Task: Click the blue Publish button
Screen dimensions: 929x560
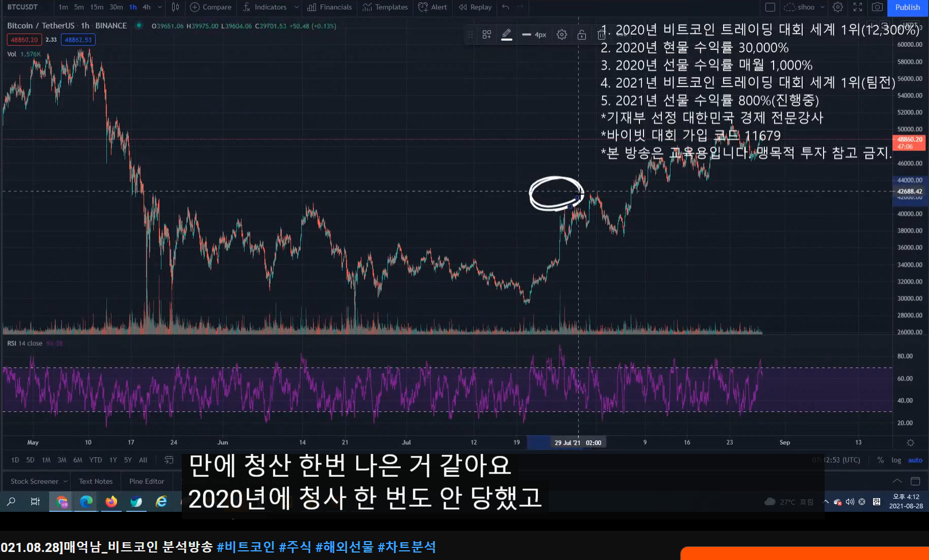Action: [x=908, y=7]
